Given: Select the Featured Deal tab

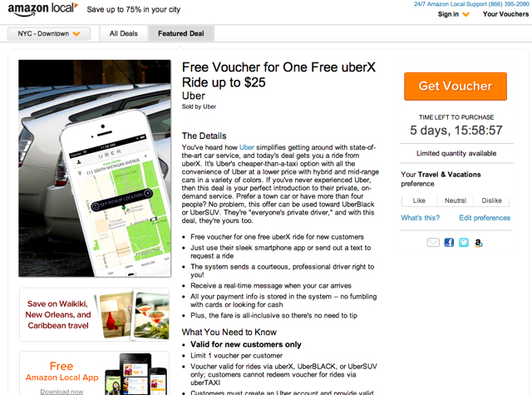Looking at the screenshot, I should [181, 33].
